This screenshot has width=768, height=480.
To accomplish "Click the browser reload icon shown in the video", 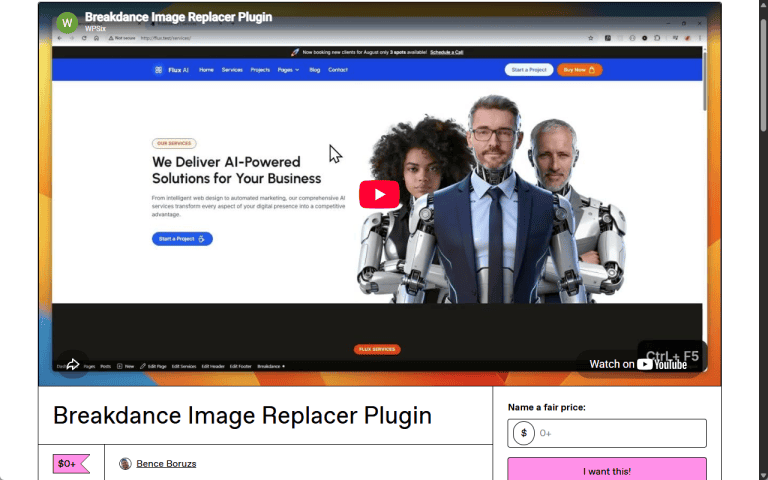I will pos(84,38).
